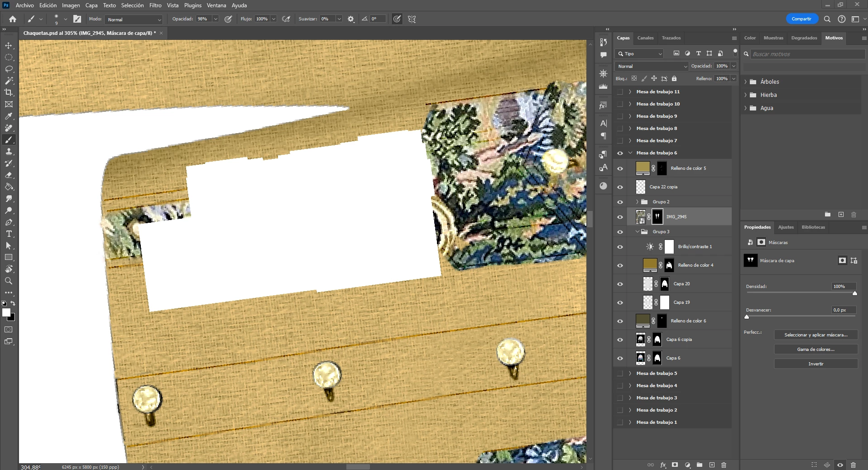Viewport: 868px width, 470px height.
Task: Select the Smudge tool
Action: (x=9, y=199)
